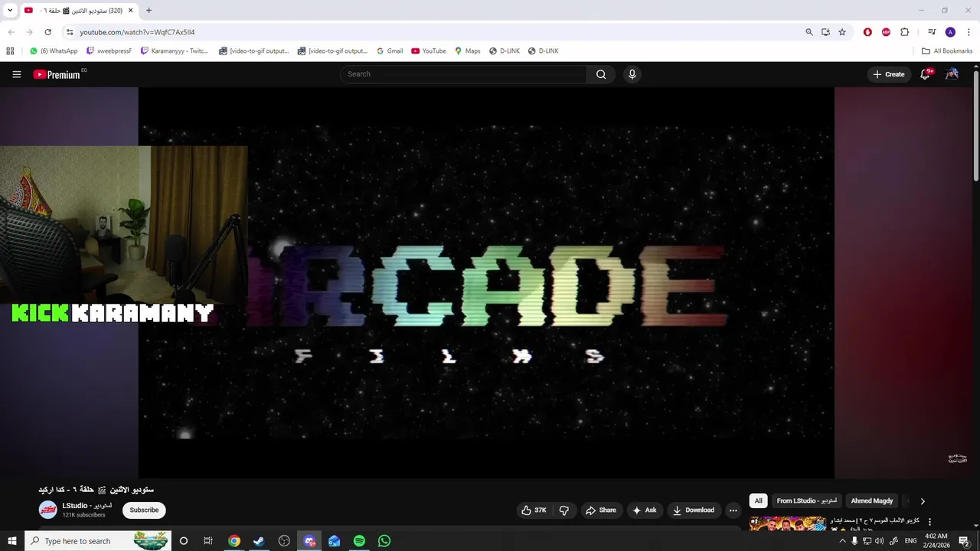Image resolution: width=980 pixels, height=551 pixels.
Task: Go forward in browser history
Action: tap(29, 32)
